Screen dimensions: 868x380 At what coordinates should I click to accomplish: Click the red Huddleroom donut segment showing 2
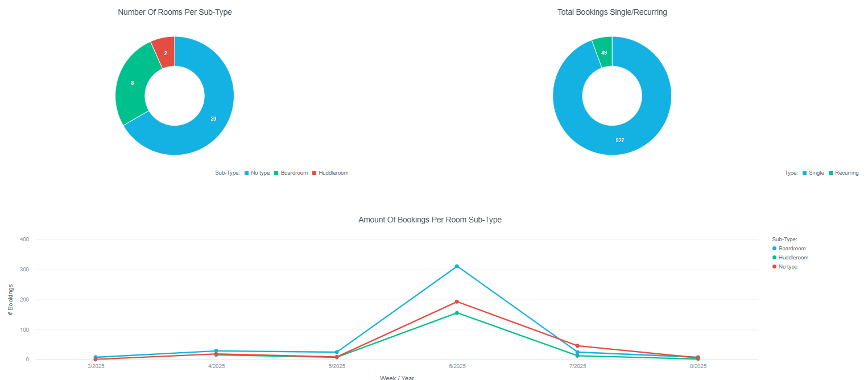[x=165, y=53]
